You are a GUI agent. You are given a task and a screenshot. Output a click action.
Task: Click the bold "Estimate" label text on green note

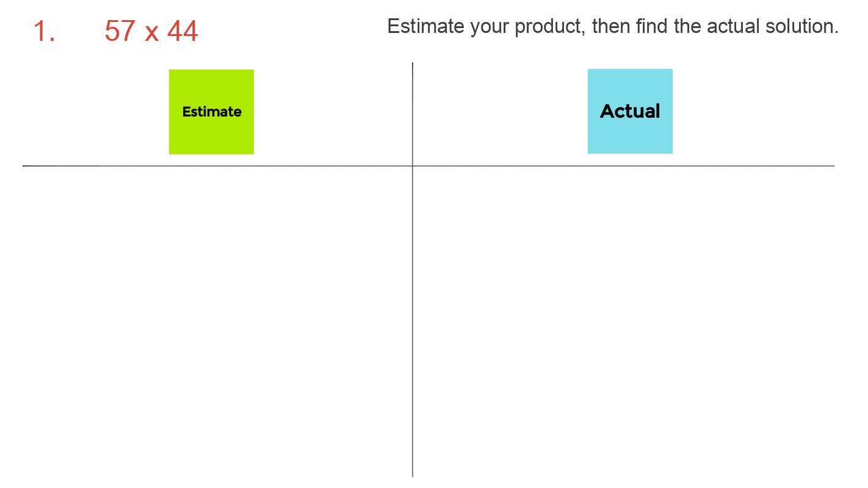coord(212,112)
